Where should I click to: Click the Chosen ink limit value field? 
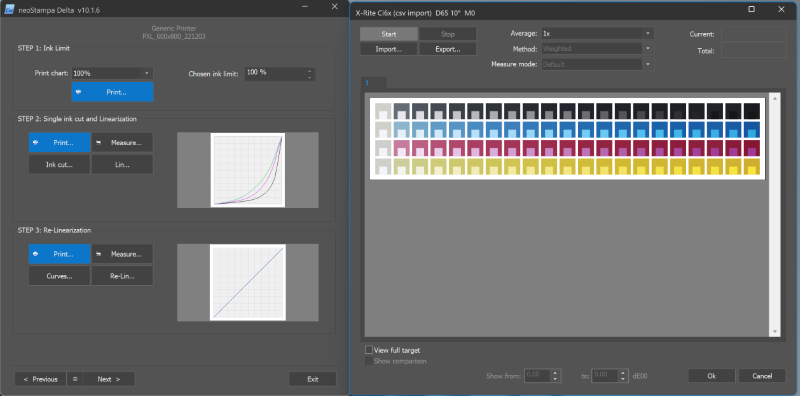tap(275, 73)
